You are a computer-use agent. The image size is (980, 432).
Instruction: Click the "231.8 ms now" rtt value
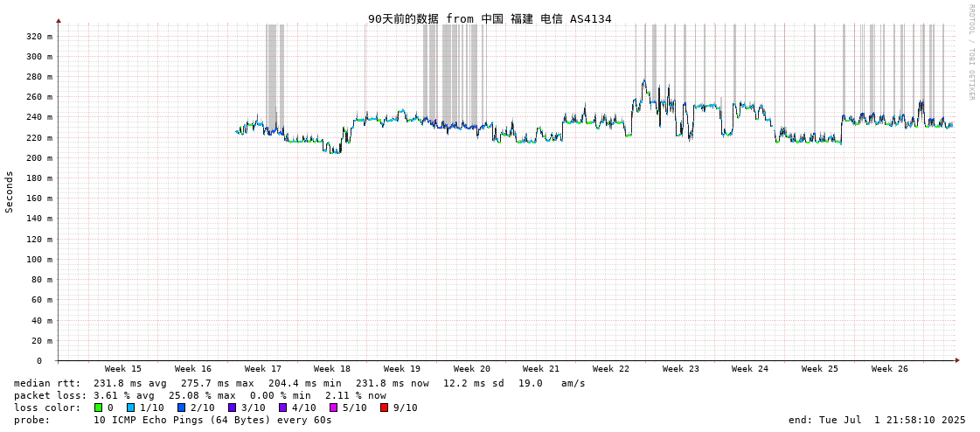pyautogui.click(x=393, y=383)
